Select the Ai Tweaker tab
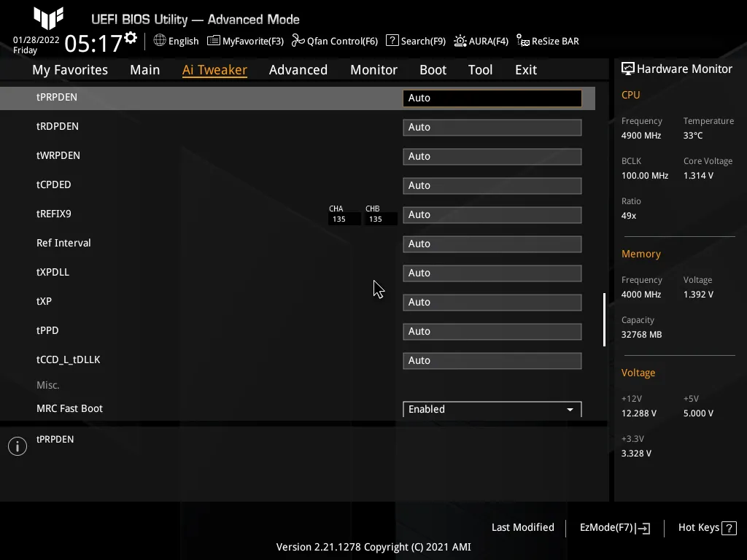This screenshot has width=747, height=560. pyautogui.click(x=214, y=70)
